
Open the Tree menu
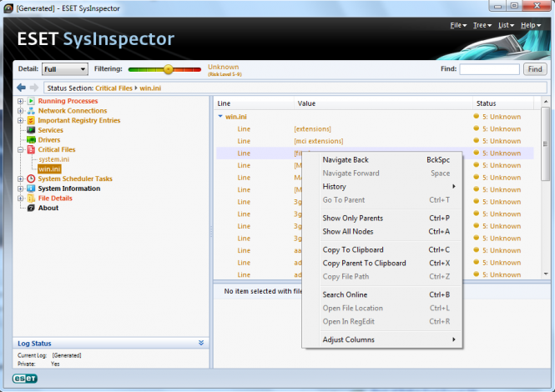482,25
